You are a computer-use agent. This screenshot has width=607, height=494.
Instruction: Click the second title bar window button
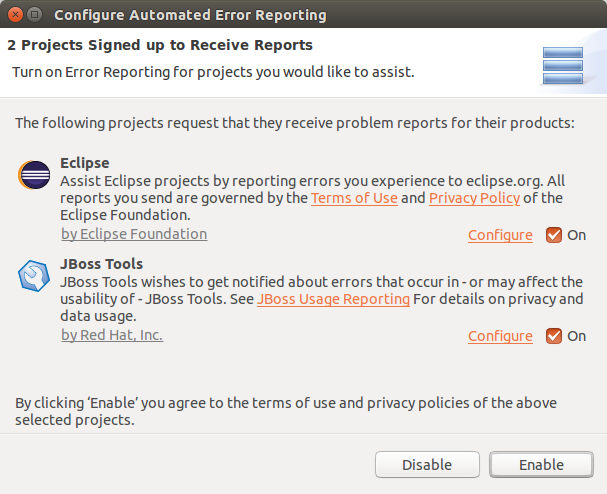[x=34, y=15]
